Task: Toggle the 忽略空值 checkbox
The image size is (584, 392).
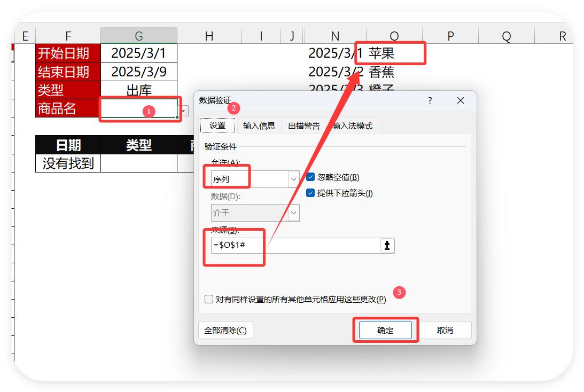Action: (x=310, y=177)
